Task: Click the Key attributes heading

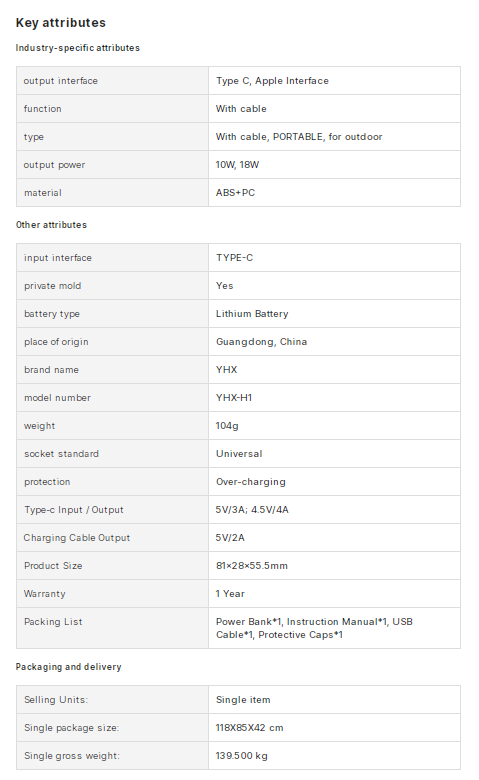Action: point(61,23)
